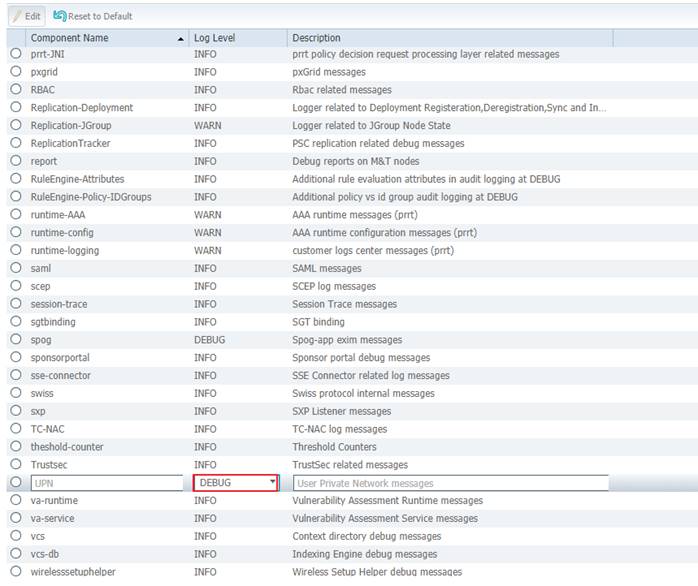Viewport: 698px width, 586px height.
Task: Click the va-service component name
Action: (53, 518)
